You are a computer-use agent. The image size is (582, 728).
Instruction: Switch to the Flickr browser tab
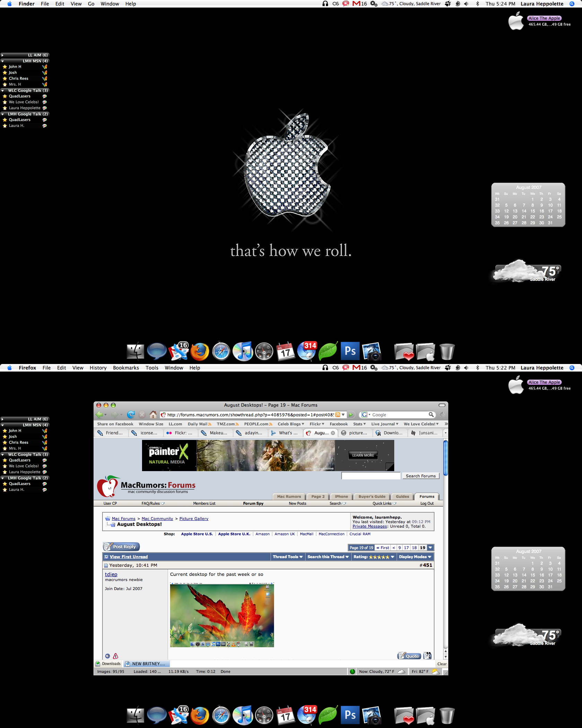[x=180, y=433]
